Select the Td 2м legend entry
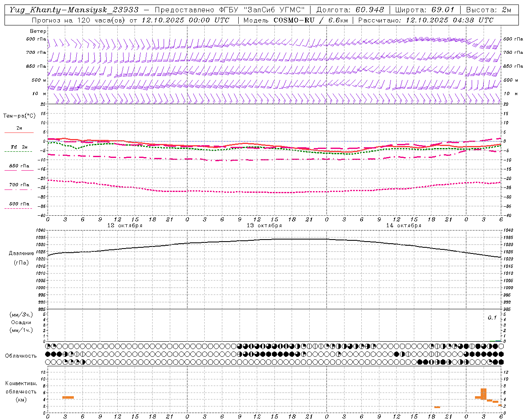This screenshot has height=420, width=525. pos(19,147)
